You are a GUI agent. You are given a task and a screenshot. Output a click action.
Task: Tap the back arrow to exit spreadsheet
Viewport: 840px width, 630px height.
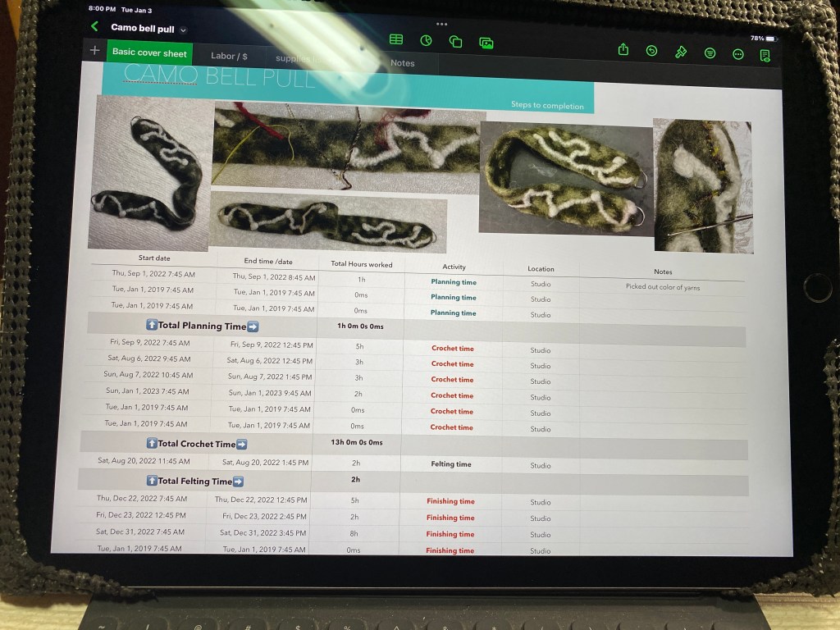(95, 28)
